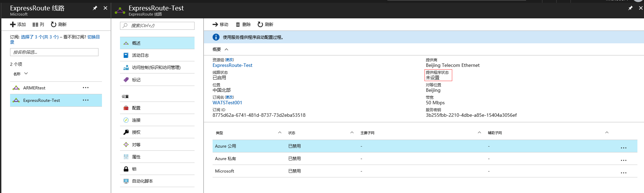
Task: Open more options for Microsoft peering row
Action: pos(623,172)
